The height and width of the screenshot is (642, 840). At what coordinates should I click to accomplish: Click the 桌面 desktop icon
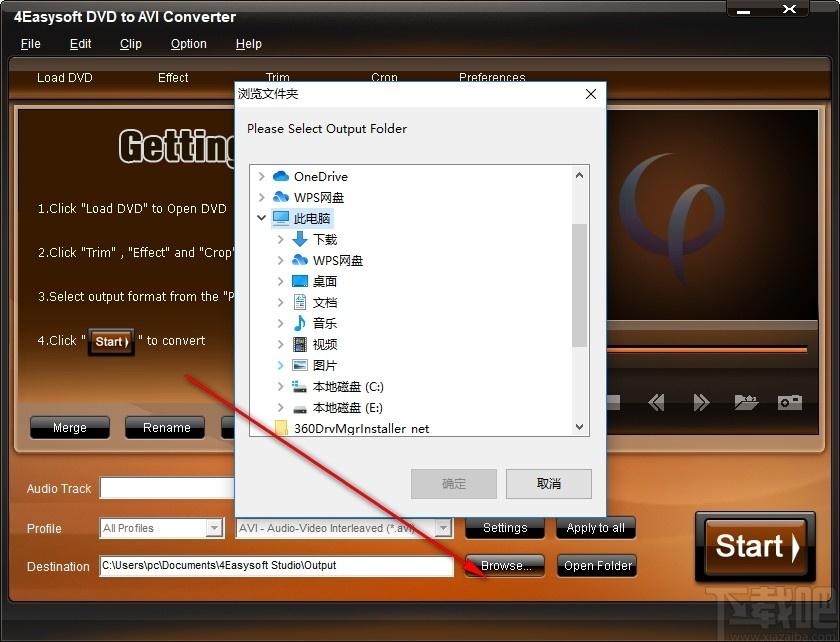click(x=300, y=281)
